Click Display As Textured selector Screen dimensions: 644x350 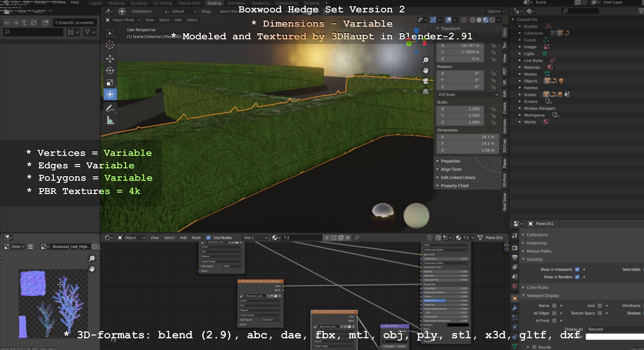(615, 329)
